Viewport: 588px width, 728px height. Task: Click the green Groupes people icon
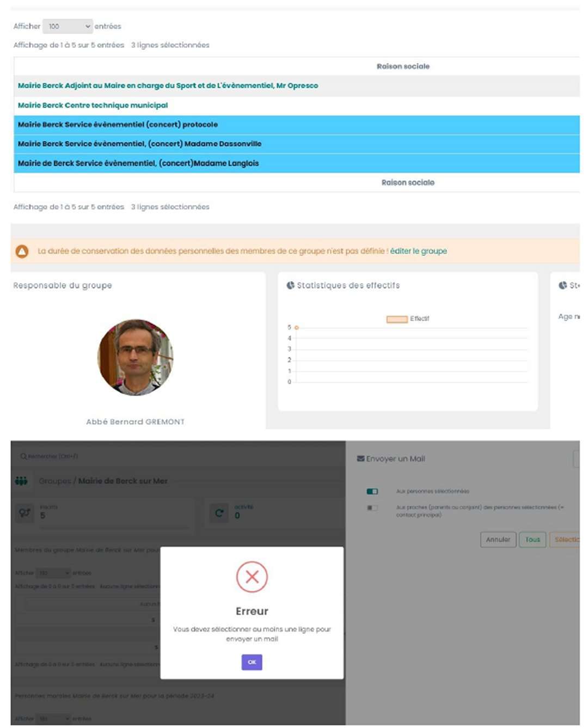[21, 481]
